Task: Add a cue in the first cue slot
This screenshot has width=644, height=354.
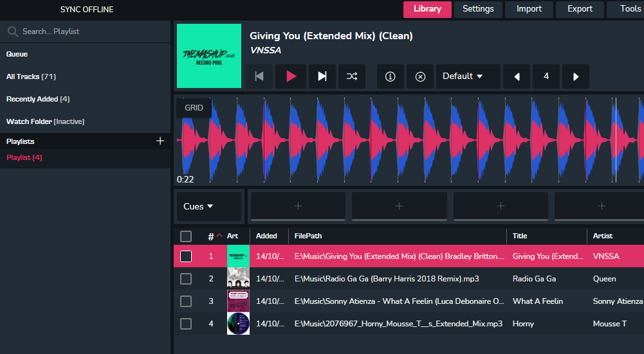Action: pyautogui.click(x=298, y=206)
